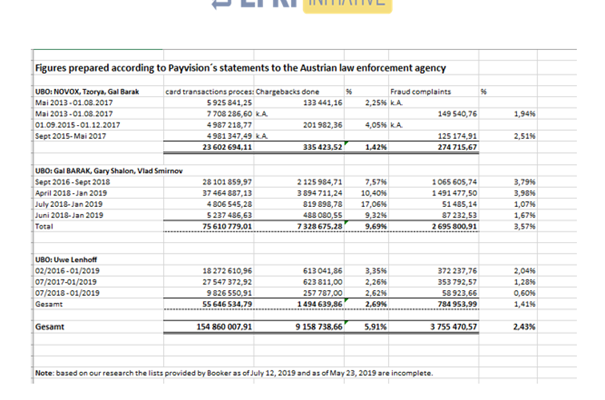Click chargebacks amount 613 041,86
Screen dimensions: 605x400
[323, 271]
